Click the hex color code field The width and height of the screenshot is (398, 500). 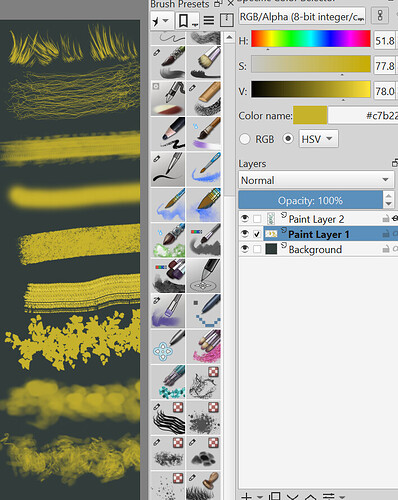point(363,115)
